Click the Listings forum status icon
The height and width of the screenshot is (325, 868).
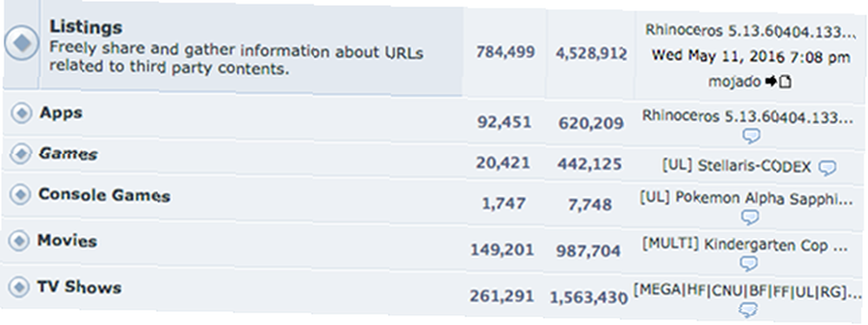22,43
